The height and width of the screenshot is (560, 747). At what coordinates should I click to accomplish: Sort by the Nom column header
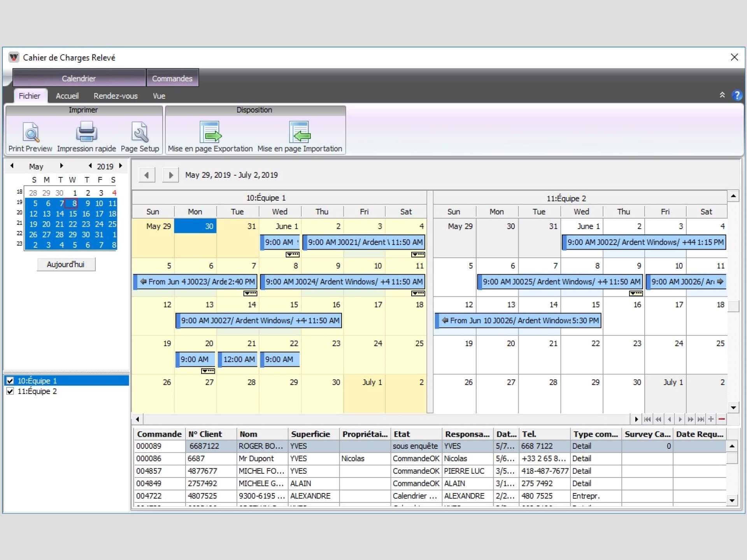[x=262, y=434]
